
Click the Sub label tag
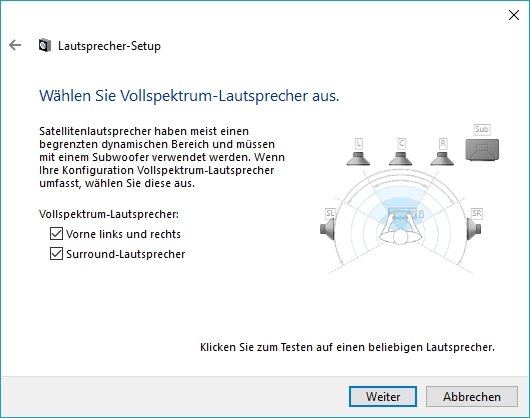482,129
